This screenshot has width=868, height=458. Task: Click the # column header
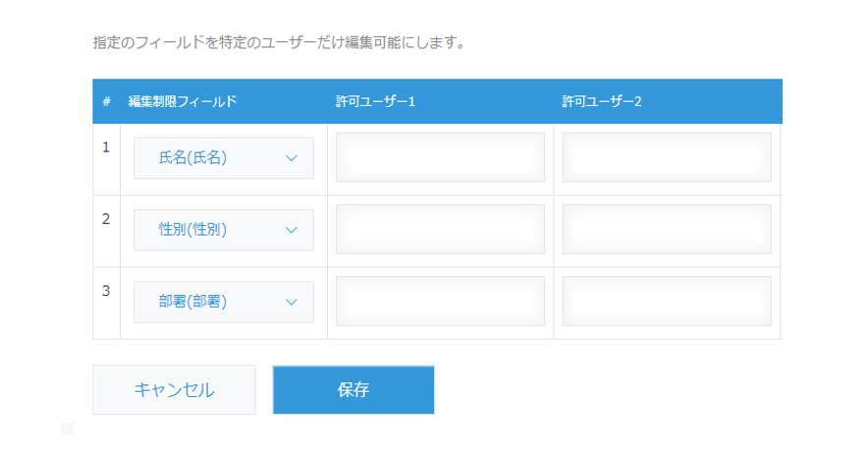(106, 101)
